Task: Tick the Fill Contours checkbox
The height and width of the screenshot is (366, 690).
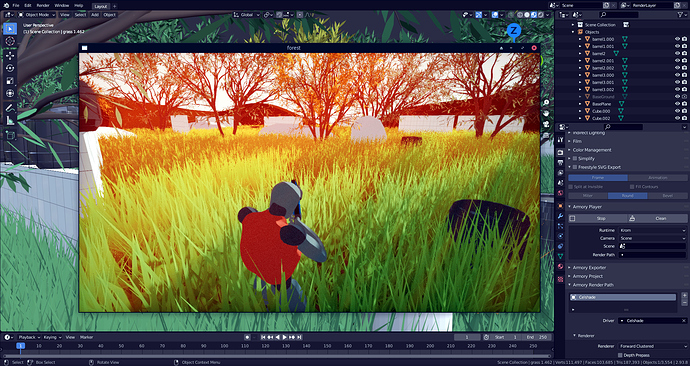Action: [x=632, y=187]
